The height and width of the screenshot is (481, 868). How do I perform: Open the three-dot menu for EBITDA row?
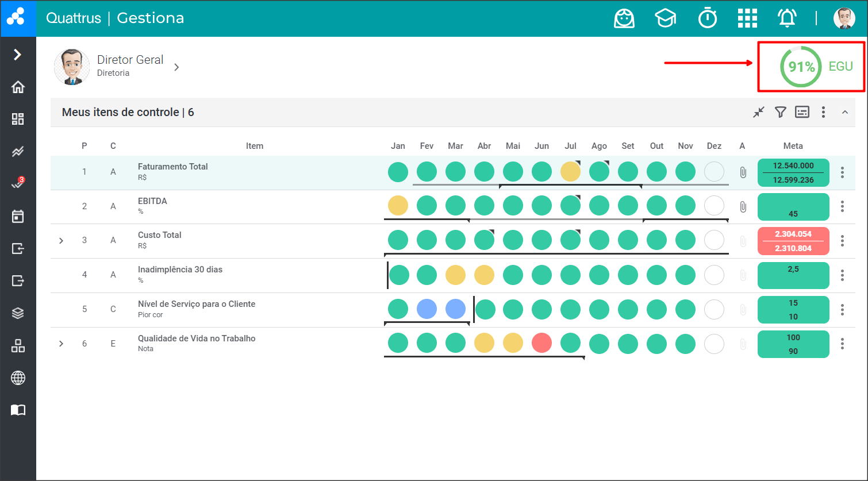(x=842, y=206)
